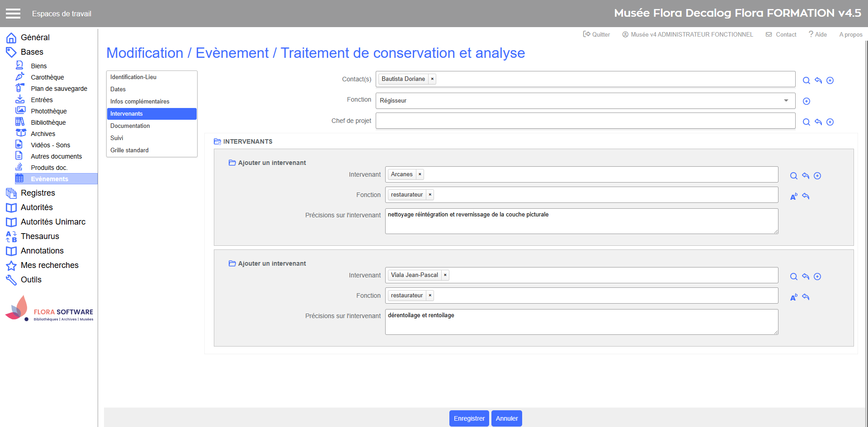Screen dimensions: 868x427
Task: Open the Identification-Lieu tab
Action: [133, 77]
